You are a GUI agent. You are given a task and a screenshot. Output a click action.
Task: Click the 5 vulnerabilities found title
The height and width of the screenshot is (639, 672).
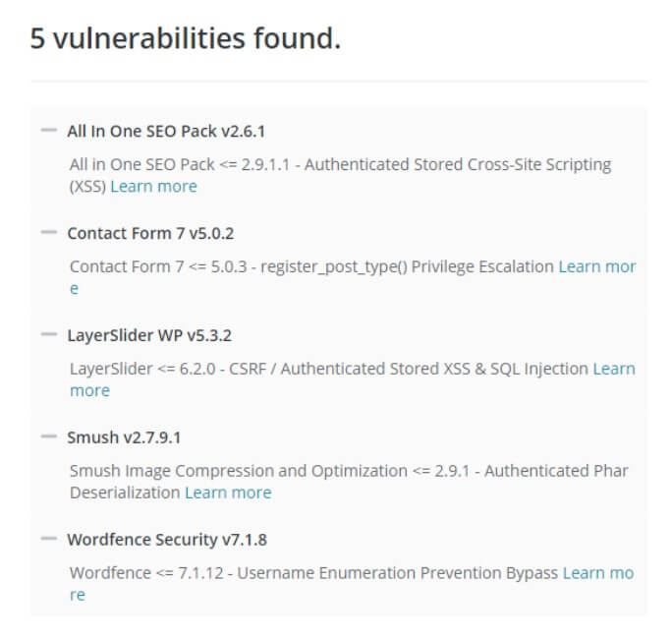coord(186,38)
